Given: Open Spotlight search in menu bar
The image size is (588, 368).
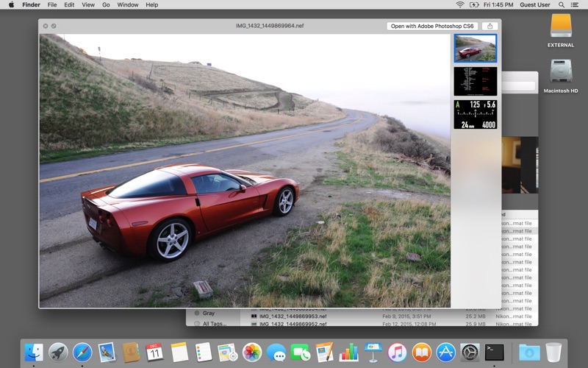Looking at the screenshot, I should (x=561, y=4).
